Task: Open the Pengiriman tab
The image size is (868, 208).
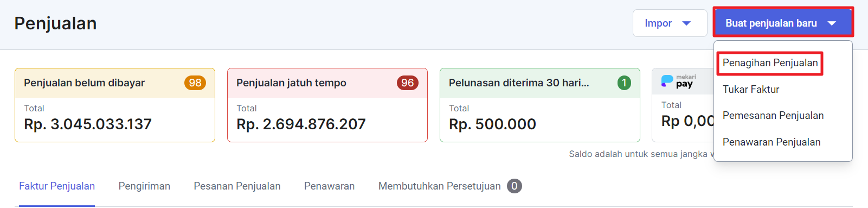Action: point(144,186)
